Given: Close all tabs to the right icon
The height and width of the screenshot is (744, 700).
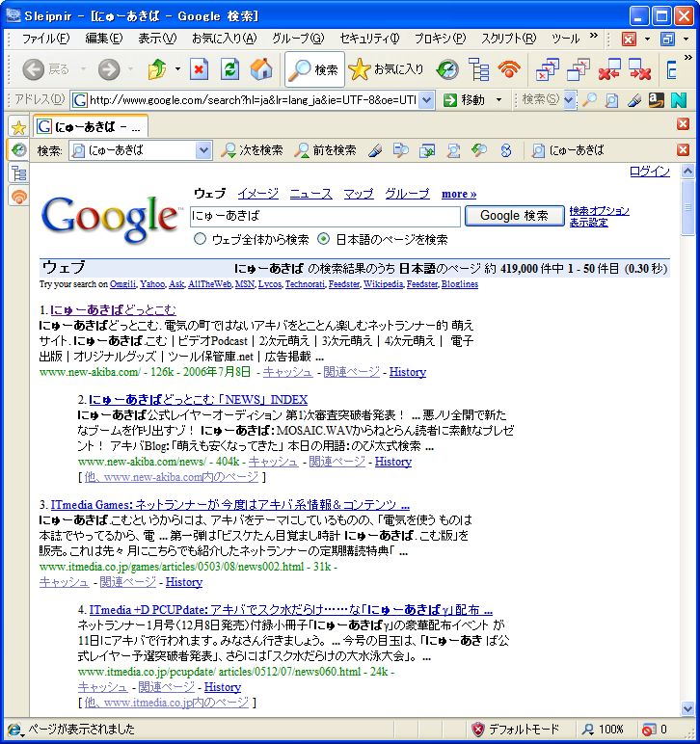Looking at the screenshot, I should (639, 69).
